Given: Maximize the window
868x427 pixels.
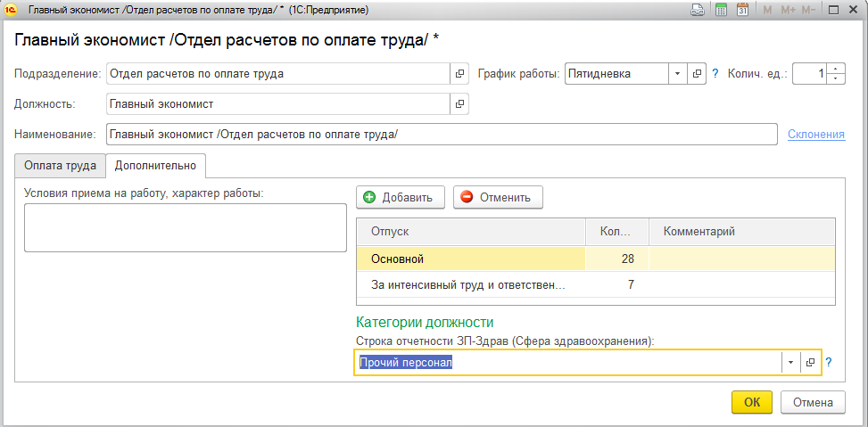Looking at the screenshot, I should pyautogui.click(x=833, y=10).
